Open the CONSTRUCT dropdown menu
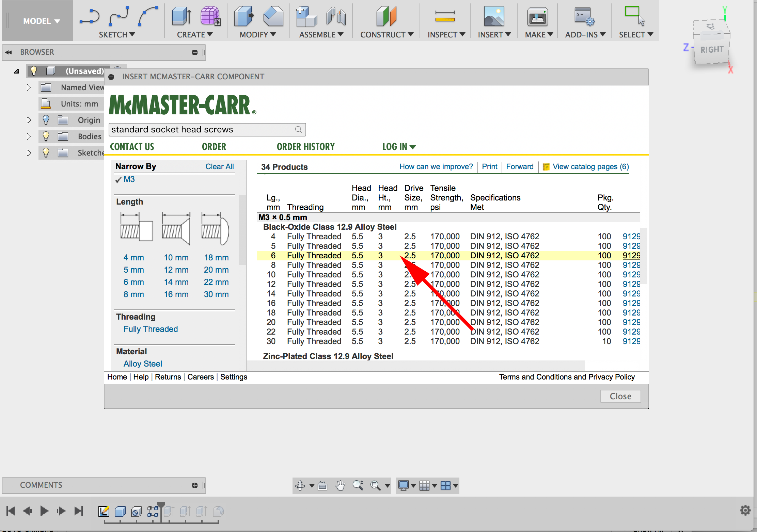 point(387,35)
